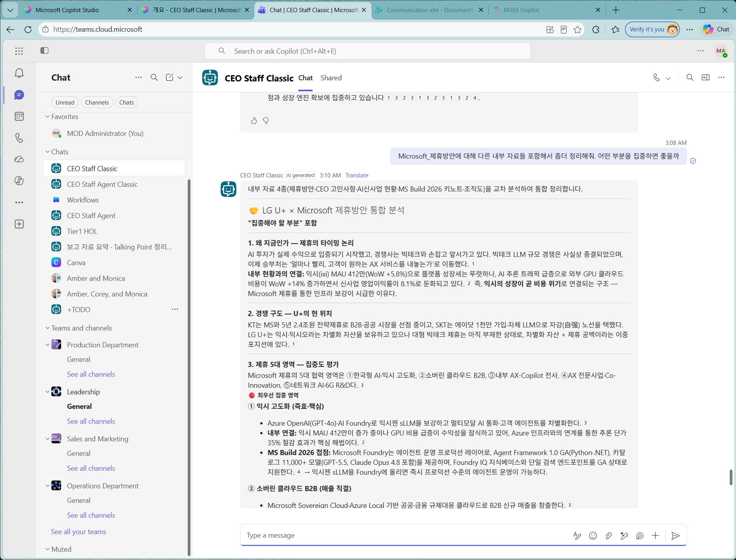Open the Calls phone icon in left rail
Viewport: 736px width, 560px height.
click(19, 138)
